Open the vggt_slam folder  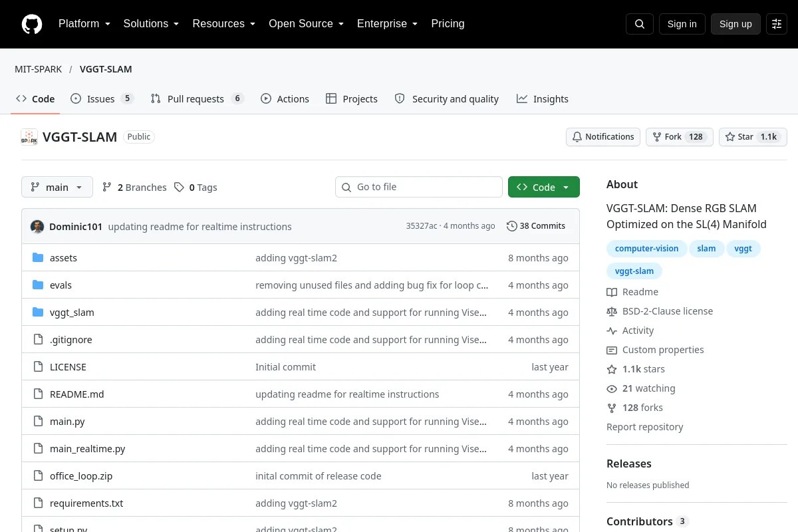(x=72, y=313)
